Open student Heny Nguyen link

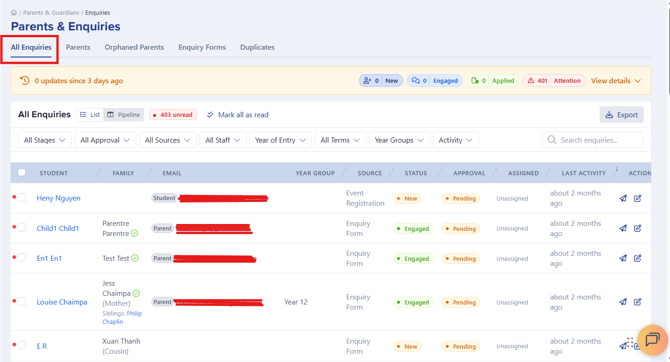point(59,198)
